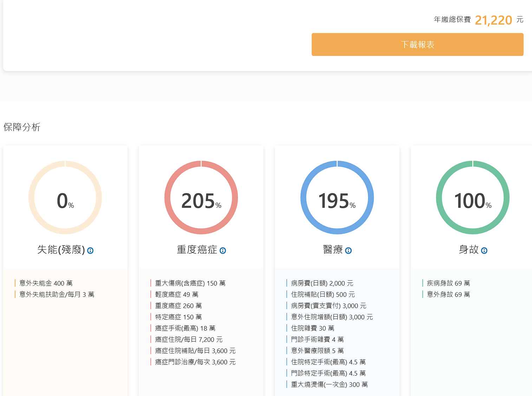532x396 pixels.
Task: Click the 21,220 annual premium amount
Action: coord(493,20)
